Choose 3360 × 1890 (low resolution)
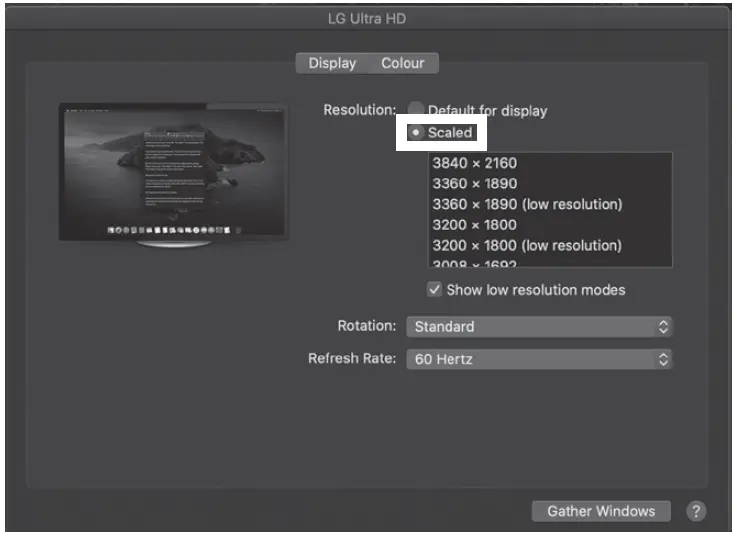The width and height of the screenshot is (737, 537). coord(550,204)
